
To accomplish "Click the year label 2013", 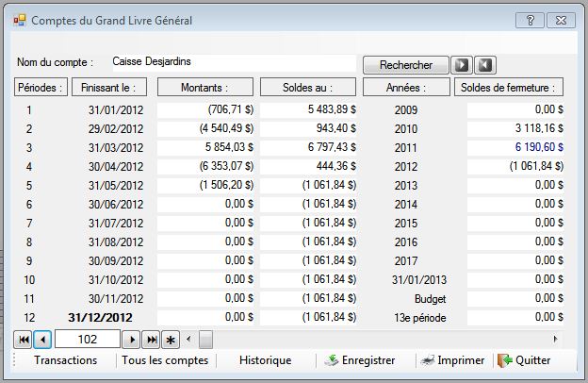I will [406, 186].
